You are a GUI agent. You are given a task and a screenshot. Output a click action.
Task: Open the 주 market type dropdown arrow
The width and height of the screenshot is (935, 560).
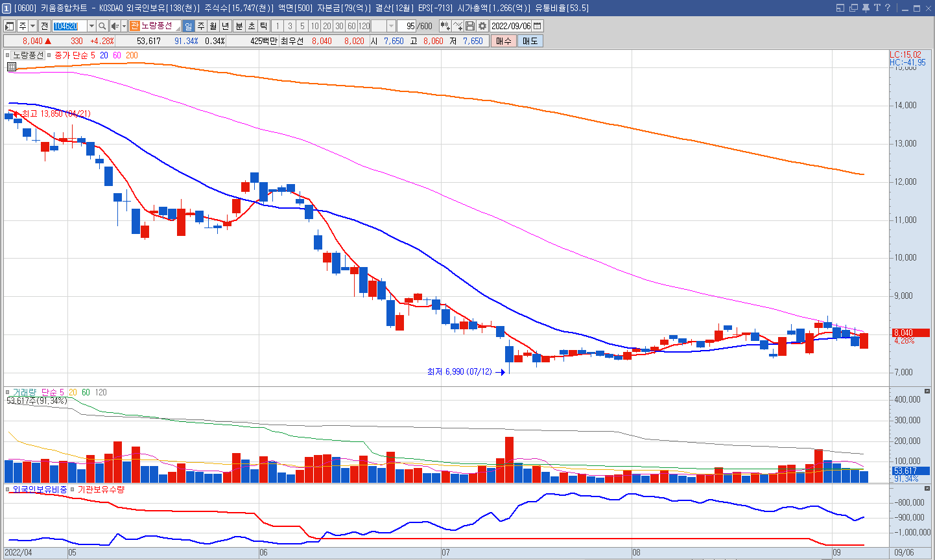tap(33, 26)
